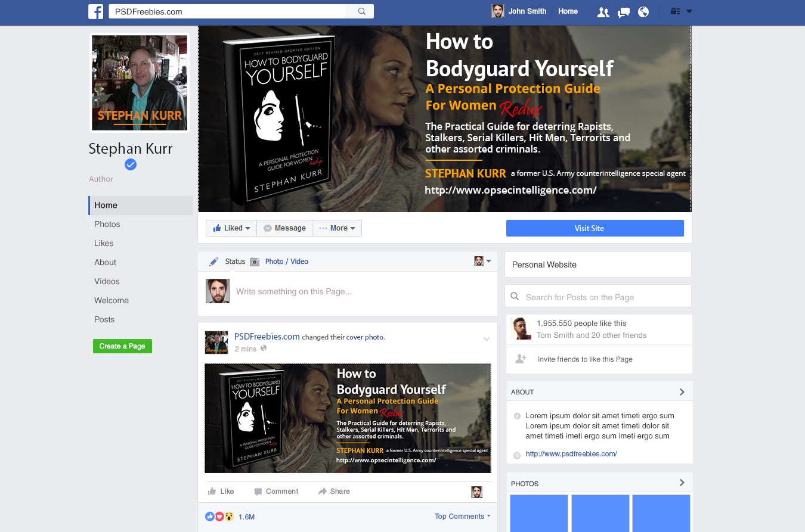Click the green Create a Page button
Viewport: 805px width, 532px height.
click(x=122, y=346)
